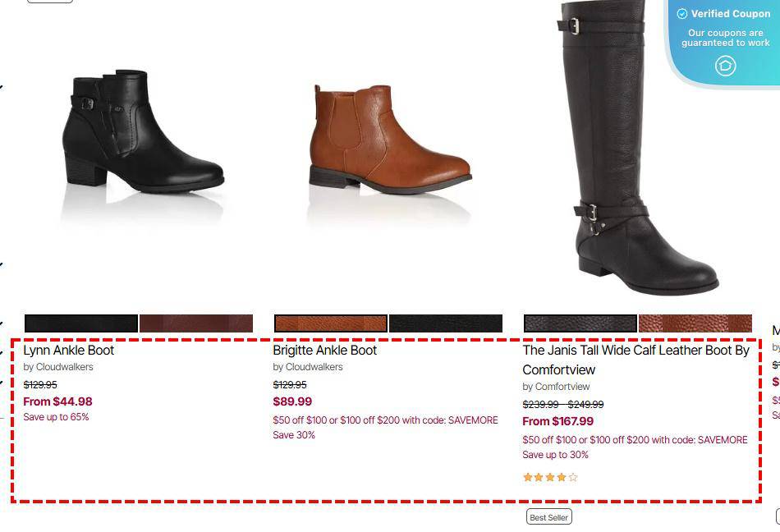The width and height of the screenshot is (780, 532).
Task: Open the Brigitte Ankle Boot product title
Action: [x=325, y=351]
